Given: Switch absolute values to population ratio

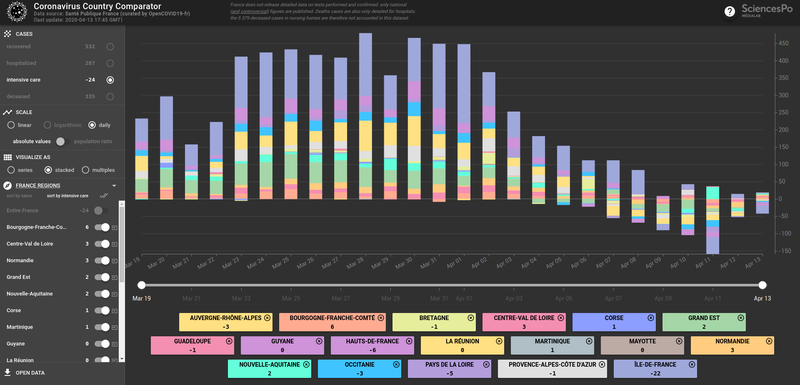Looking at the screenshot, I should point(61,141).
